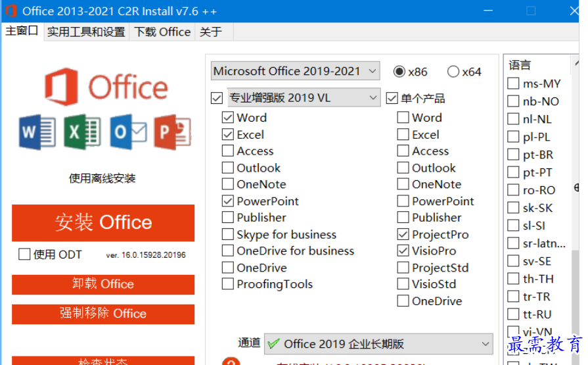Select x86 architecture radio button
Image resolution: width=588 pixels, height=365 pixels.
click(x=399, y=71)
